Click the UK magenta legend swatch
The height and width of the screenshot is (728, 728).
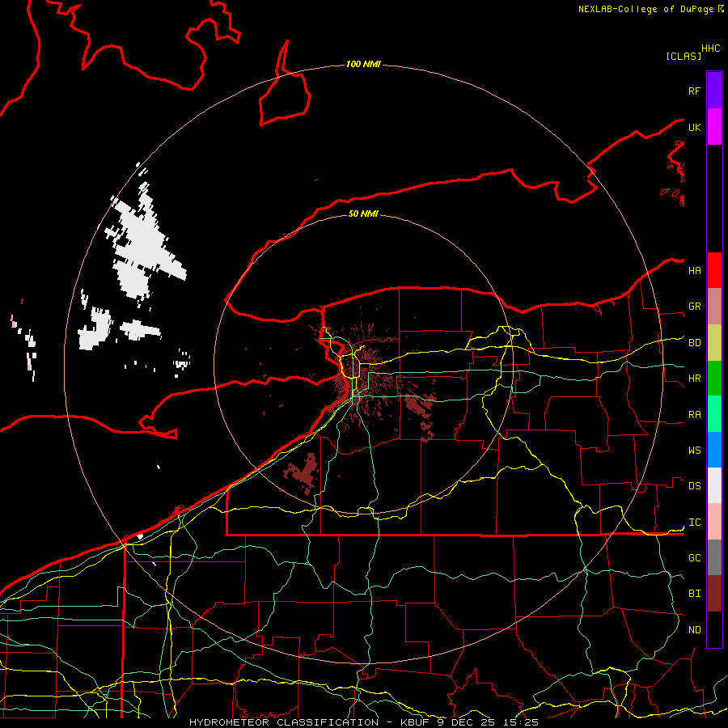click(x=714, y=127)
